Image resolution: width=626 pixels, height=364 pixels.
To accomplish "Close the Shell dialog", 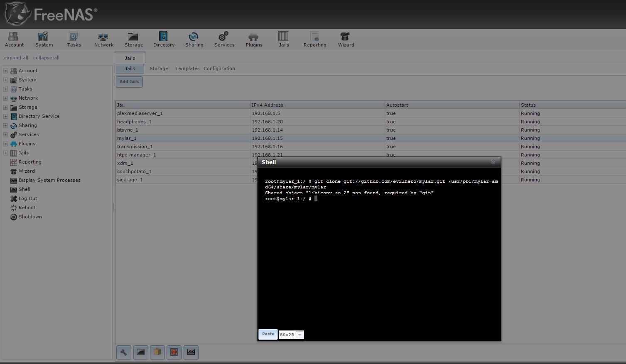I will [x=493, y=162].
